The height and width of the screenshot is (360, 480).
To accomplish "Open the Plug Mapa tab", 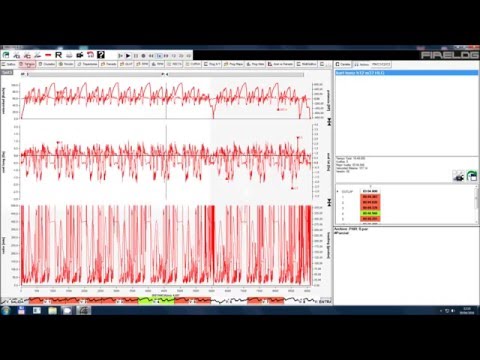I will pos(234,64).
